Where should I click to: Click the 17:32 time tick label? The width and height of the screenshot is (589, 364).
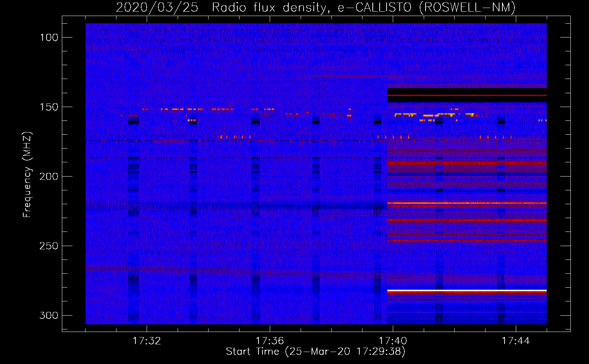click(147, 341)
